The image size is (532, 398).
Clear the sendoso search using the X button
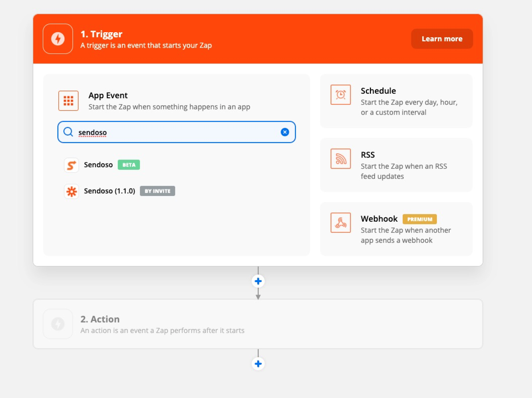coord(285,131)
